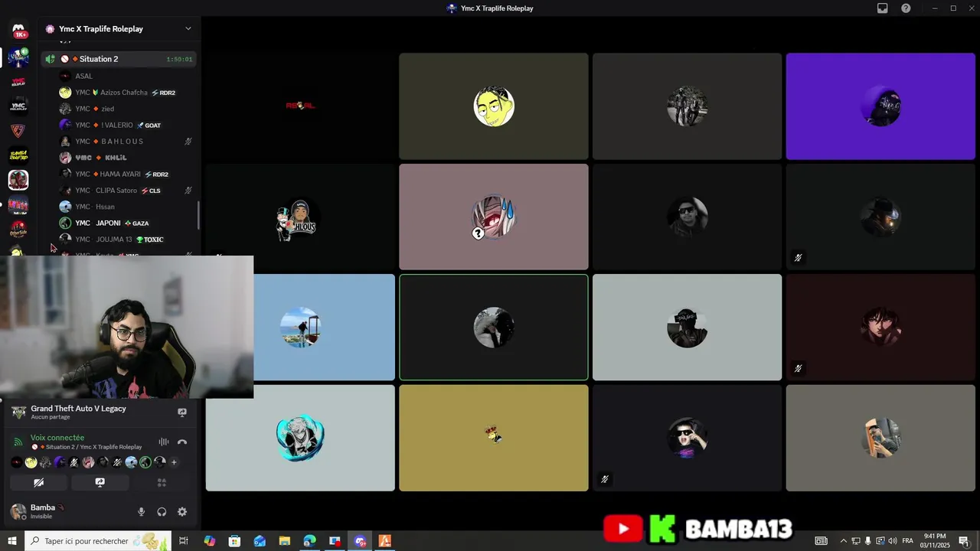The width and height of the screenshot is (980, 551).
Task: Open the orange shield-logo server
Action: (x=18, y=130)
